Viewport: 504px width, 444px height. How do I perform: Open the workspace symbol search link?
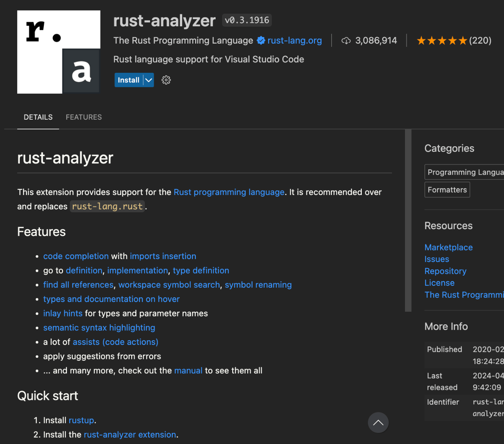click(x=169, y=285)
